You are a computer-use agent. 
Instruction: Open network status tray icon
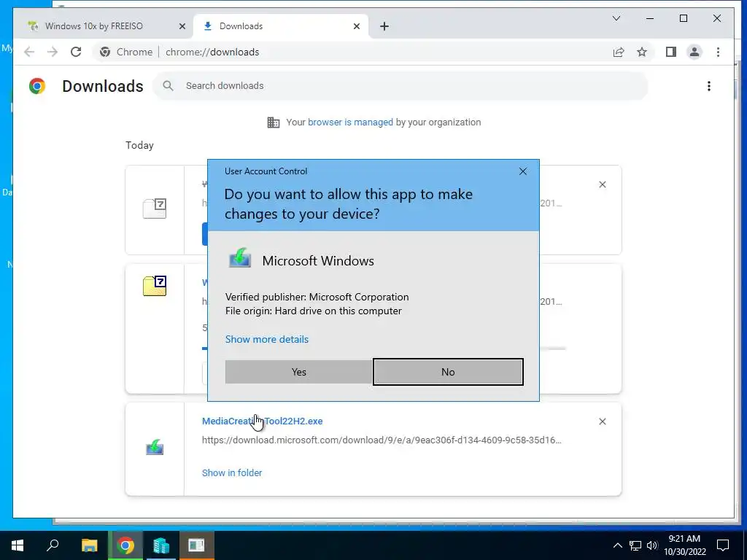coord(635,545)
